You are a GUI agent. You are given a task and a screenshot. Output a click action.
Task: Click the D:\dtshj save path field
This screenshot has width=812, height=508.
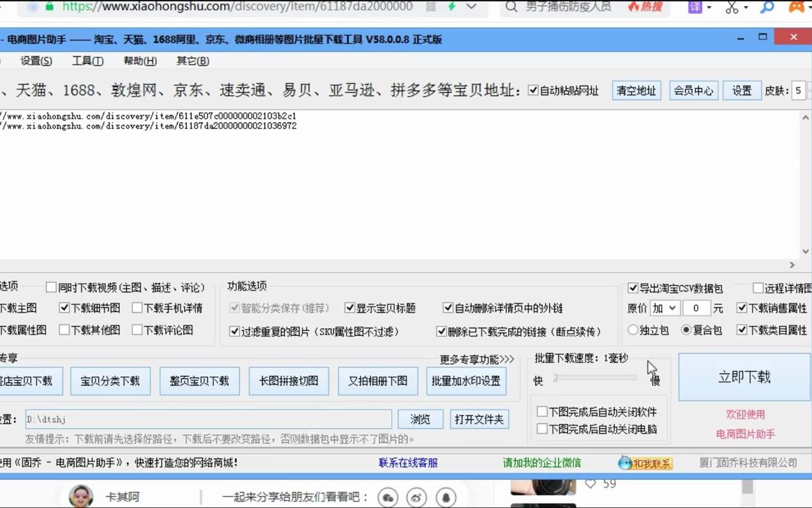pos(208,418)
